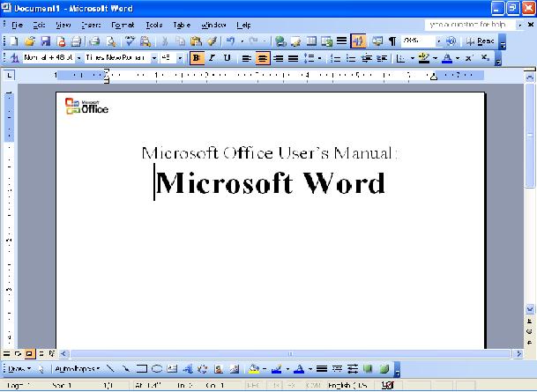Screen dimensions: 537x392
Task: Open the Tools menu
Action: (x=153, y=25)
